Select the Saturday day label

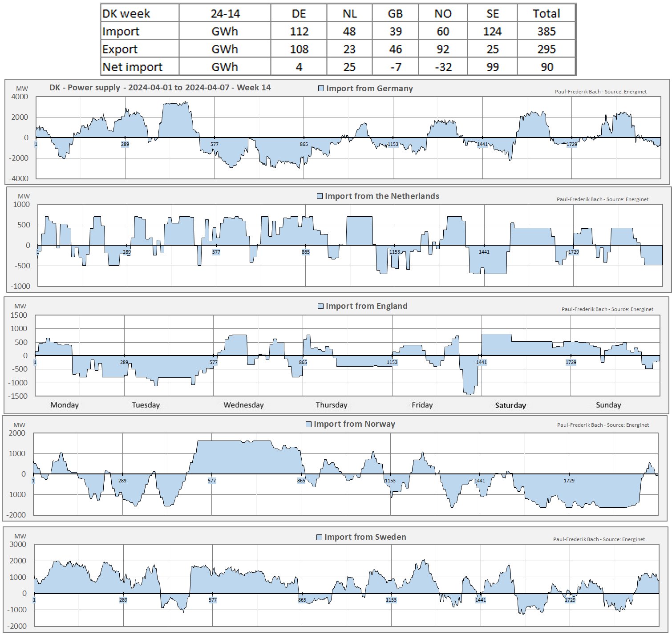pyautogui.click(x=510, y=405)
